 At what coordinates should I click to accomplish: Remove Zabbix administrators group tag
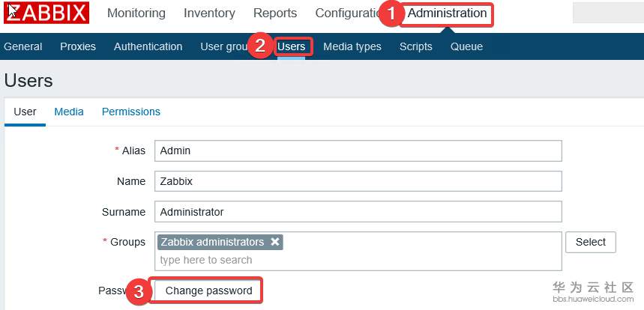[275, 242]
